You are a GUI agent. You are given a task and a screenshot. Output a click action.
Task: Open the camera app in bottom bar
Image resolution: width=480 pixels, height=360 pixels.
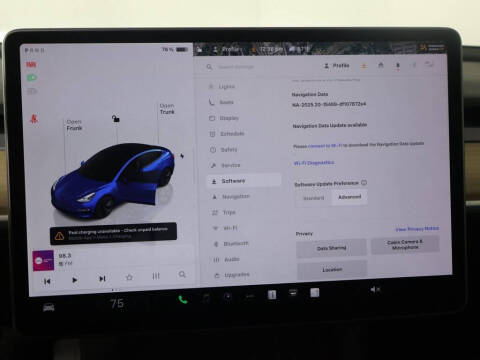(x=228, y=296)
